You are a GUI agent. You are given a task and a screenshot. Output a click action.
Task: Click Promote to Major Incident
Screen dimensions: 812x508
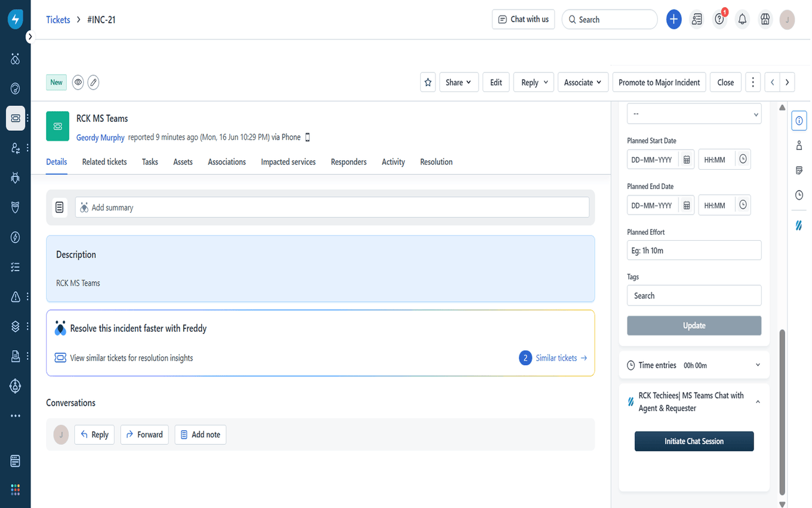(x=659, y=82)
